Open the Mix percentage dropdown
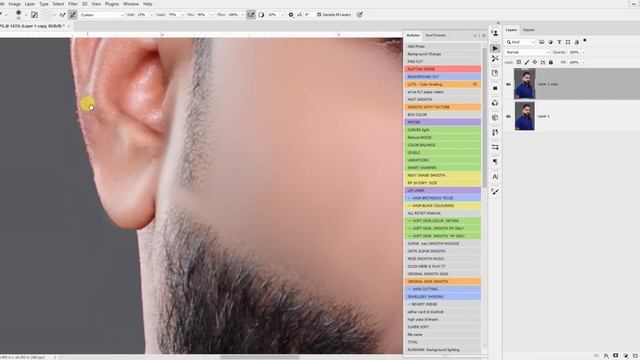Viewport: 640px width, 360px height. tap(211, 15)
